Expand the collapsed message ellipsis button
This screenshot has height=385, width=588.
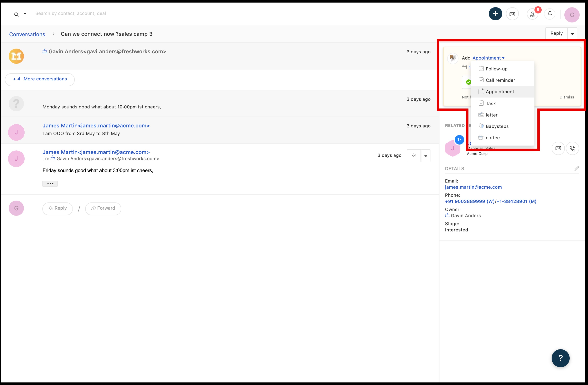coord(50,184)
